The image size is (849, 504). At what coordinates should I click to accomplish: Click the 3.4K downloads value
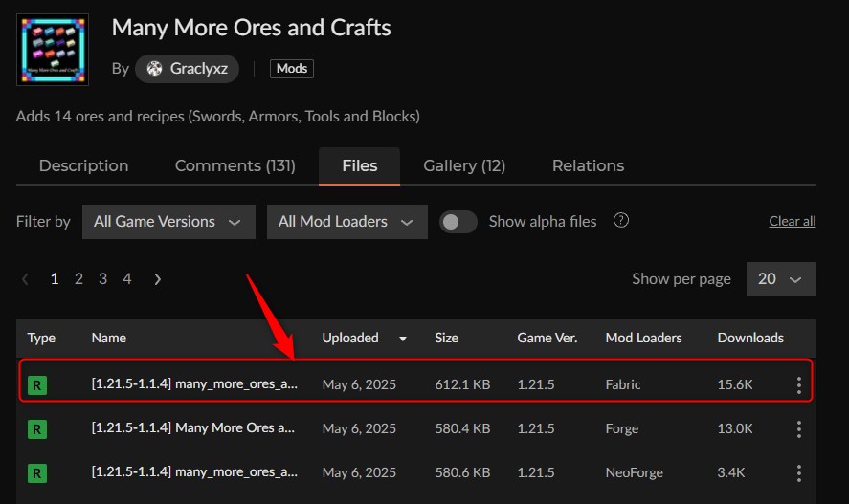(731, 472)
